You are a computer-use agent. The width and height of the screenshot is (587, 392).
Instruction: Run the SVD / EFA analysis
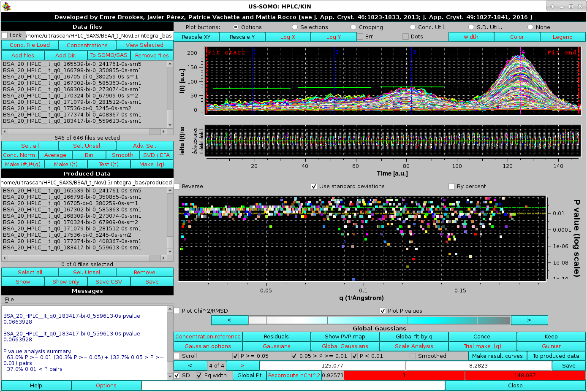tap(157, 155)
